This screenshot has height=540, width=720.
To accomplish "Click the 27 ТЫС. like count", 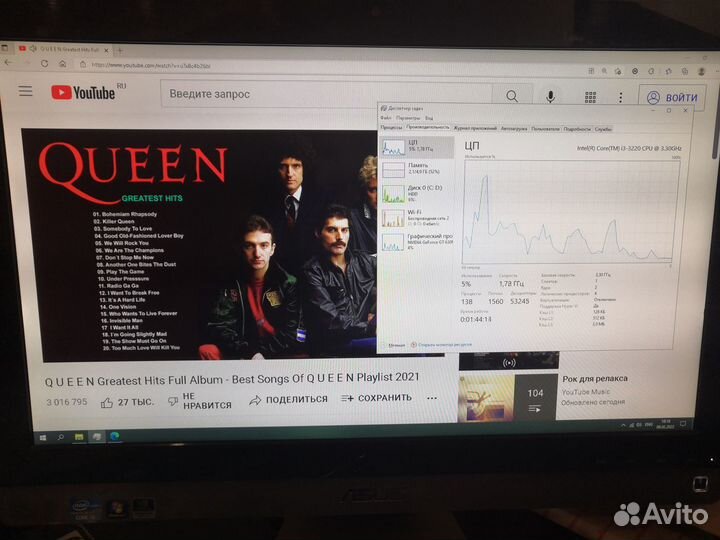I will tap(136, 402).
